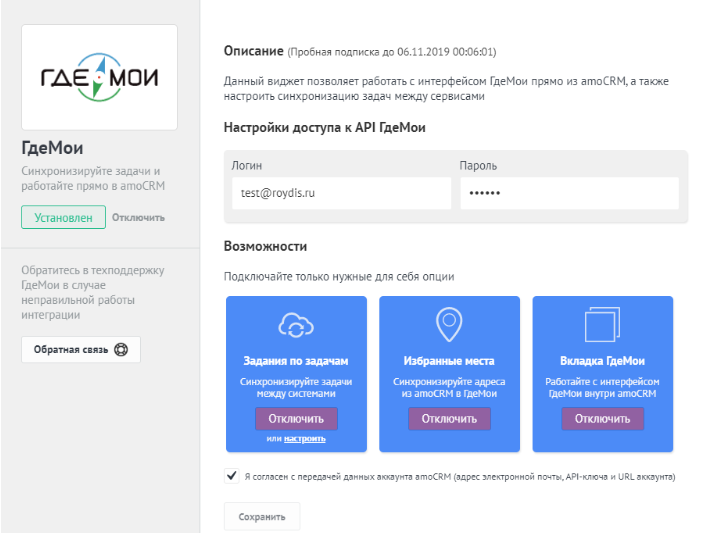Click the Обратитесь в техподдержку note
711x533 pixels.
[93, 292]
